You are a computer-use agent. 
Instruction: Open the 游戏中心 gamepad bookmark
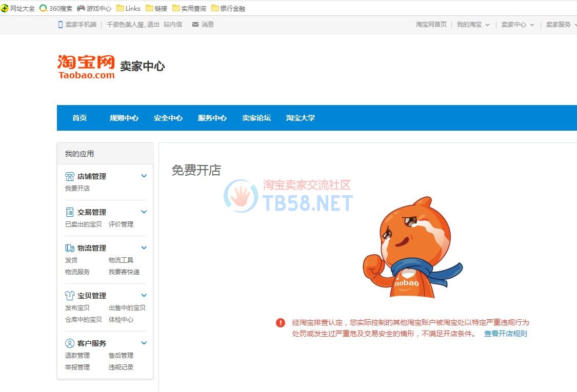(94, 8)
